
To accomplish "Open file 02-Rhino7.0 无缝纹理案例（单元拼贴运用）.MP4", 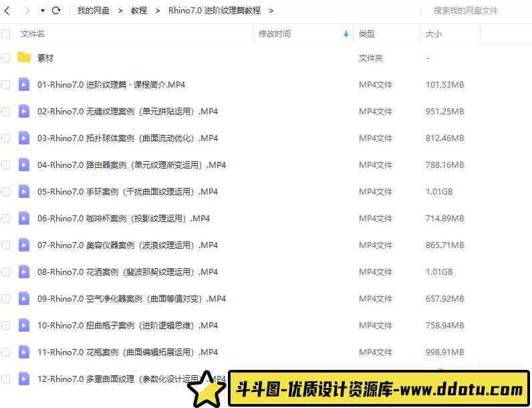I will [x=128, y=111].
